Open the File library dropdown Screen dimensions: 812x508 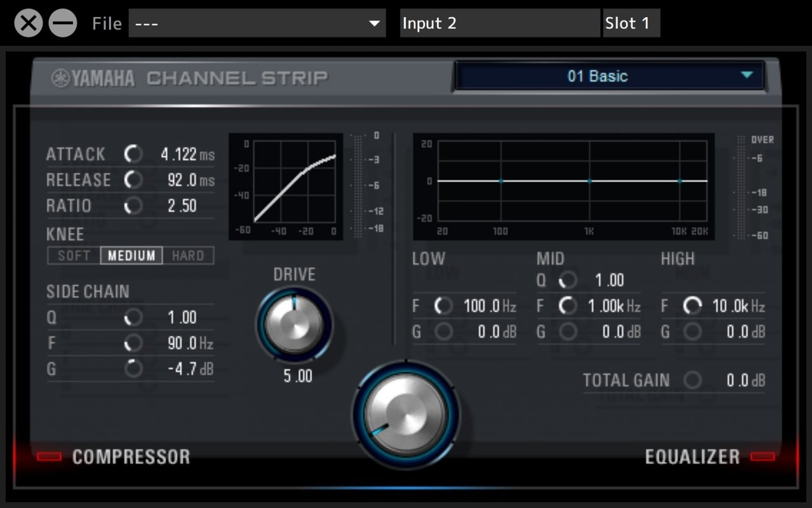pos(257,23)
